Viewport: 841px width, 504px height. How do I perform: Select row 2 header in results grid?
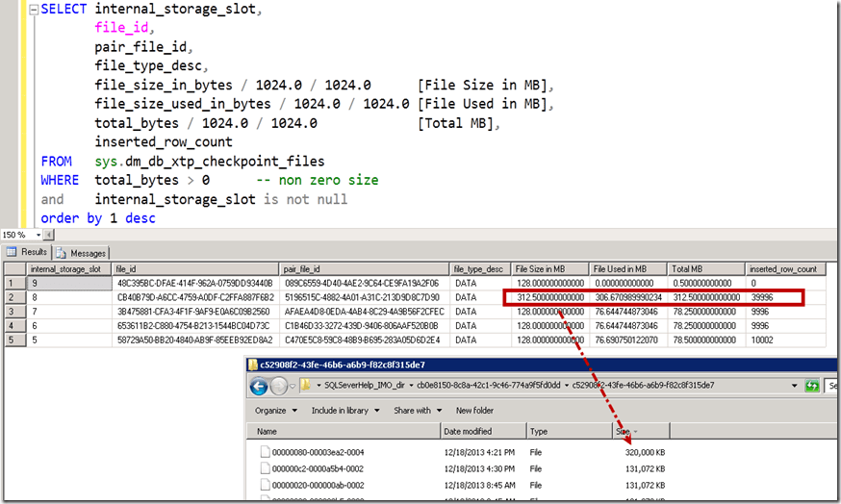[x=13, y=297]
